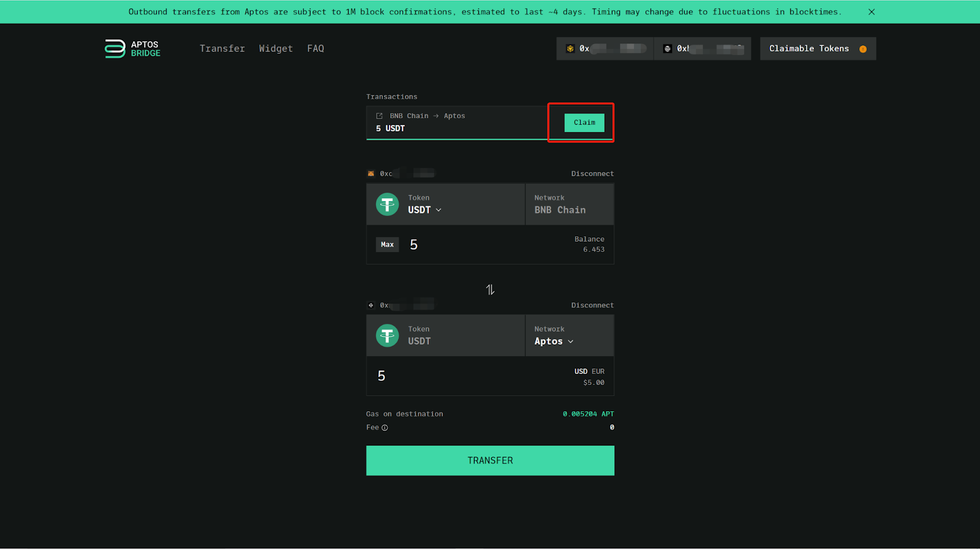Open the Widget page
Screen dimensions: 980x549
[276, 48]
